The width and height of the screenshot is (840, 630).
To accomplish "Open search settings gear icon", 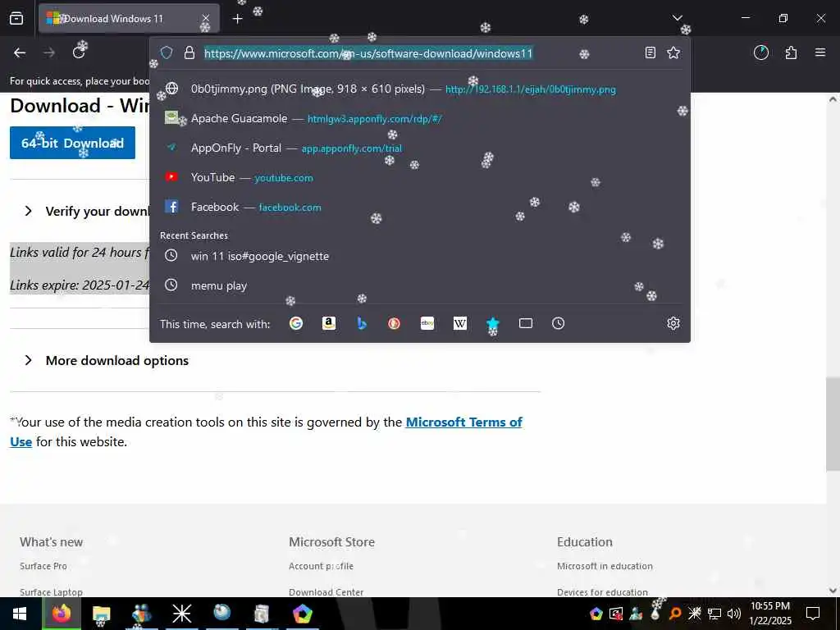I will point(673,323).
